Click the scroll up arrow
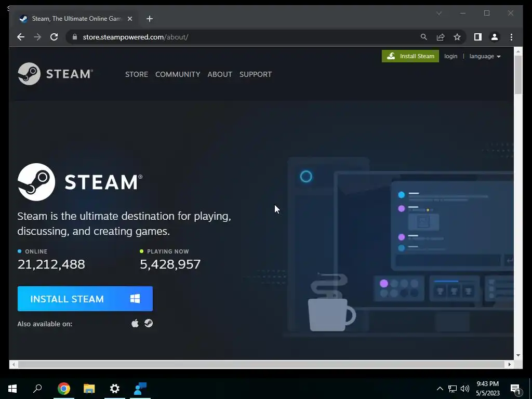 pyautogui.click(x=518, y=51)
